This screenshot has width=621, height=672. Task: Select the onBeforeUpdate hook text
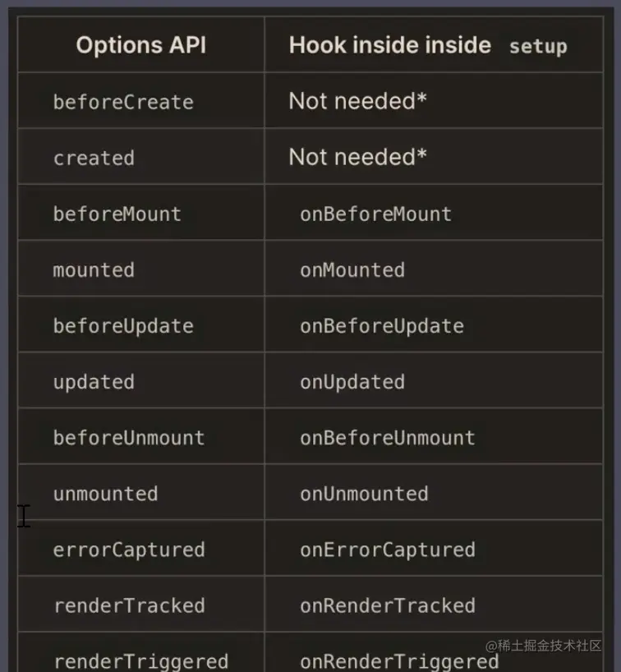(382, 325)
